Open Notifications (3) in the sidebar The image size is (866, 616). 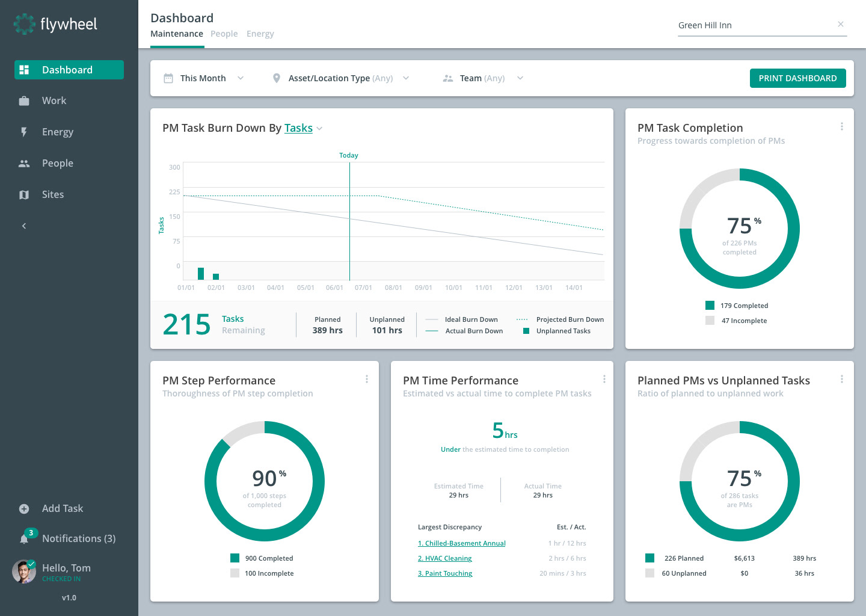coord(79,538)
